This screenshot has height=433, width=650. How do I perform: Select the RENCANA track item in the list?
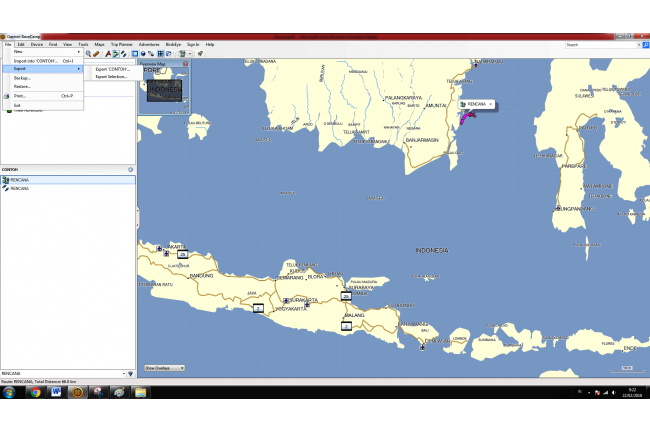click(20, 188)
